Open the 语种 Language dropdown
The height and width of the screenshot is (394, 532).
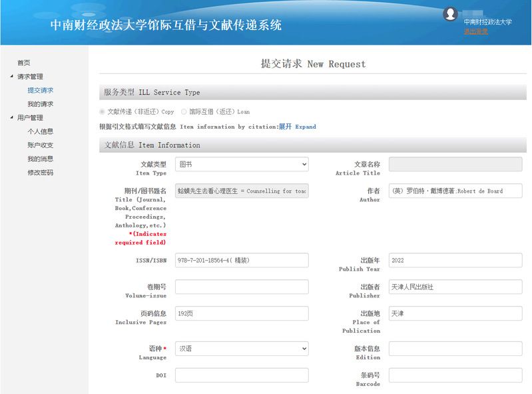pos(242,349)
